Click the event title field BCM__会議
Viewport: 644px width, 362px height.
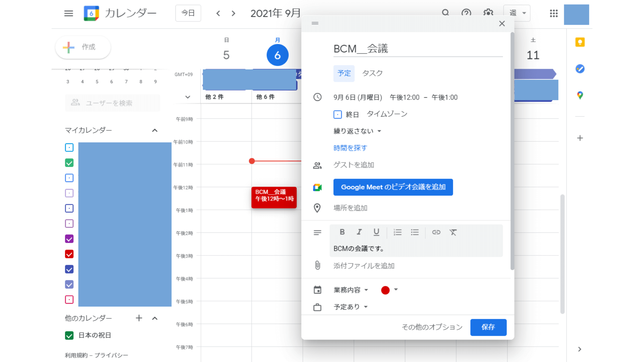(x=361, y=48)
